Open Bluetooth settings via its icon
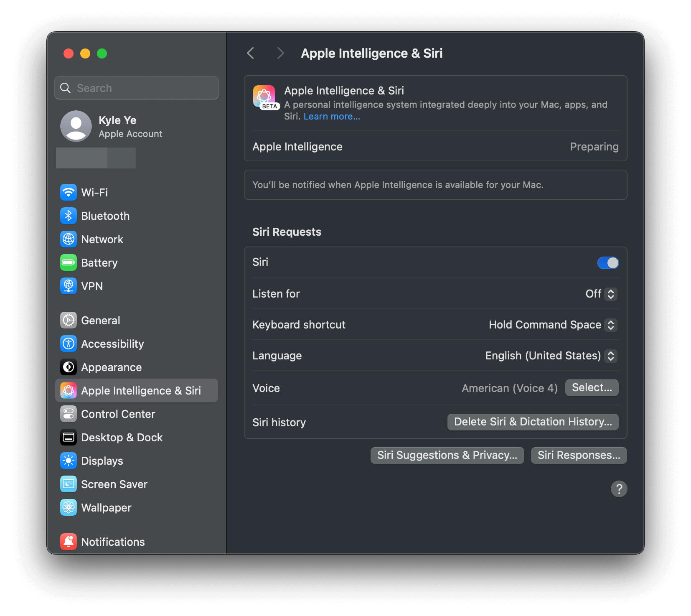The image size is (691, 616). tap(69, 216)
